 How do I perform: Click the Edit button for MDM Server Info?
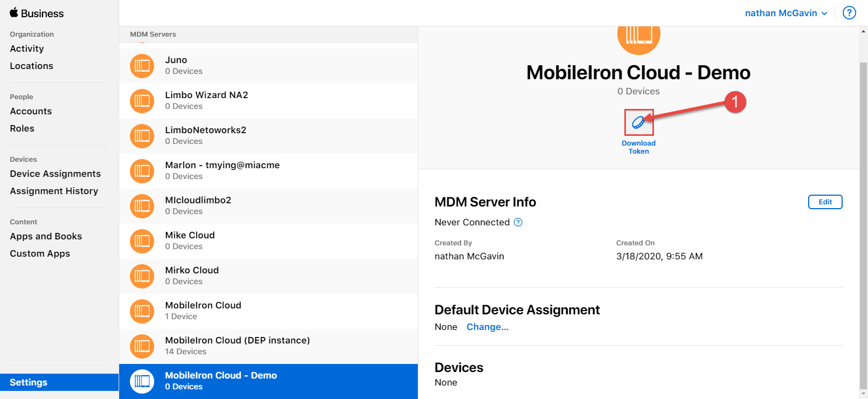(825, 202)
